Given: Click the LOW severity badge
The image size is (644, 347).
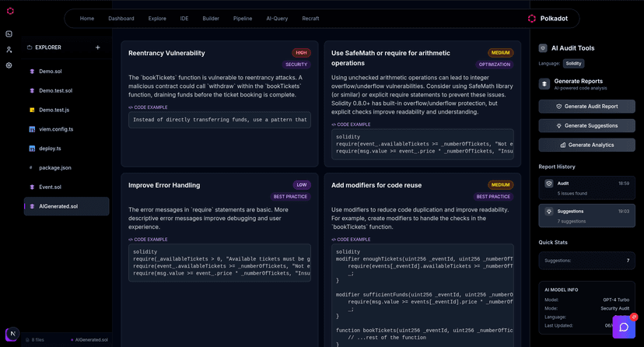Looking at the screenshot, I should [x=302, y=185].
